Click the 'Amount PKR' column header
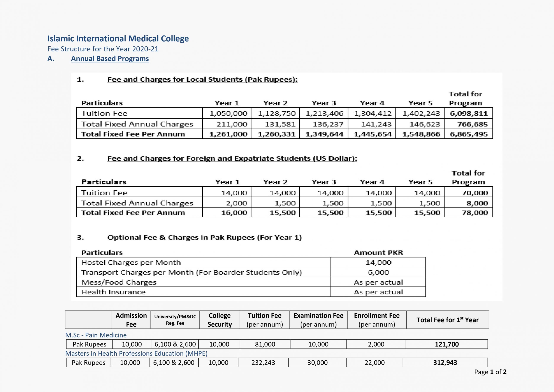The width and height of the screenshot is (554, 392). tap(378, 252)
